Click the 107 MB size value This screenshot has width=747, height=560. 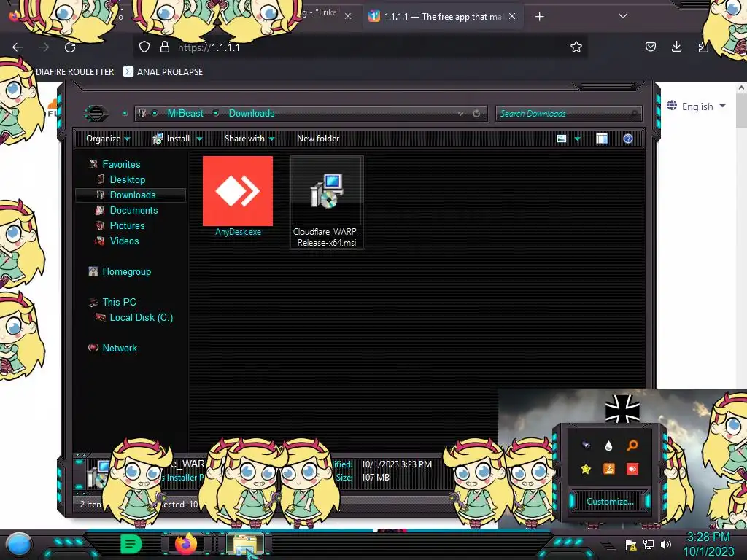375,477
